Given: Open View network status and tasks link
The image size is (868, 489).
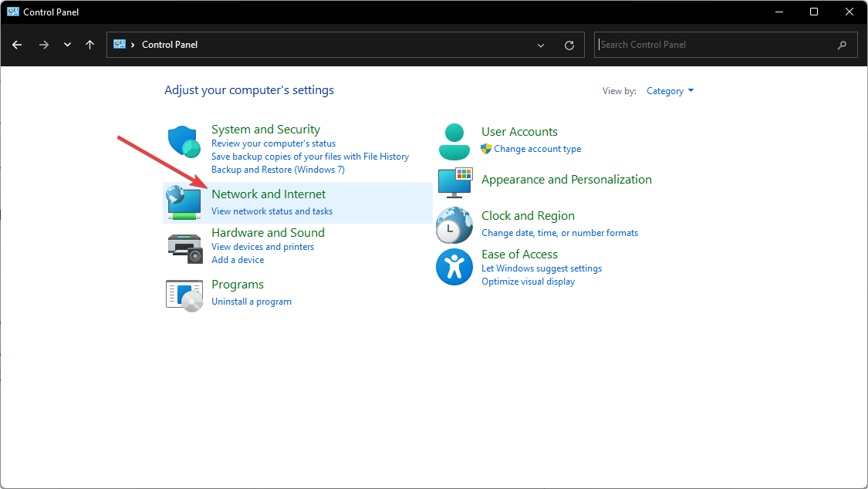Looking at the screenshot, I should point(272,211).
